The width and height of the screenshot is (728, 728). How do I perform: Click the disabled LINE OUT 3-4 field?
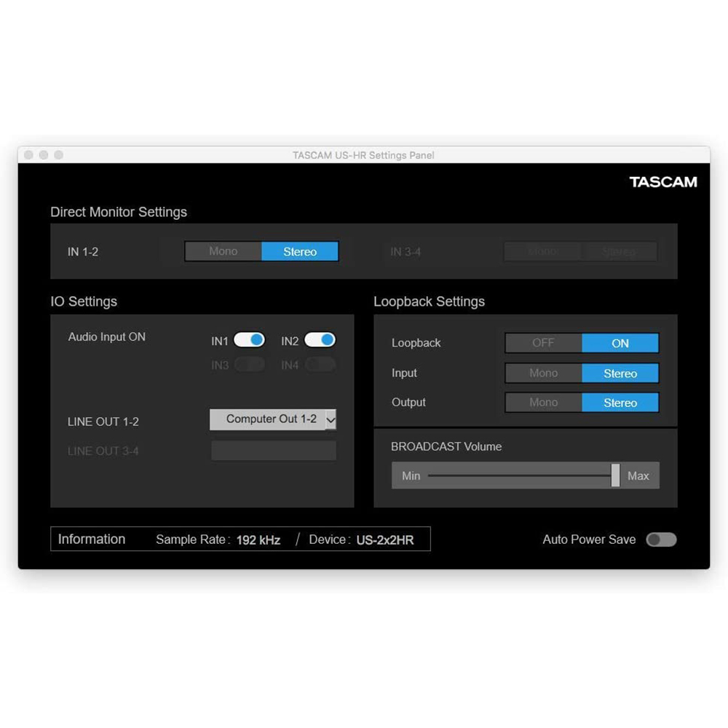(x=274, y=451)
